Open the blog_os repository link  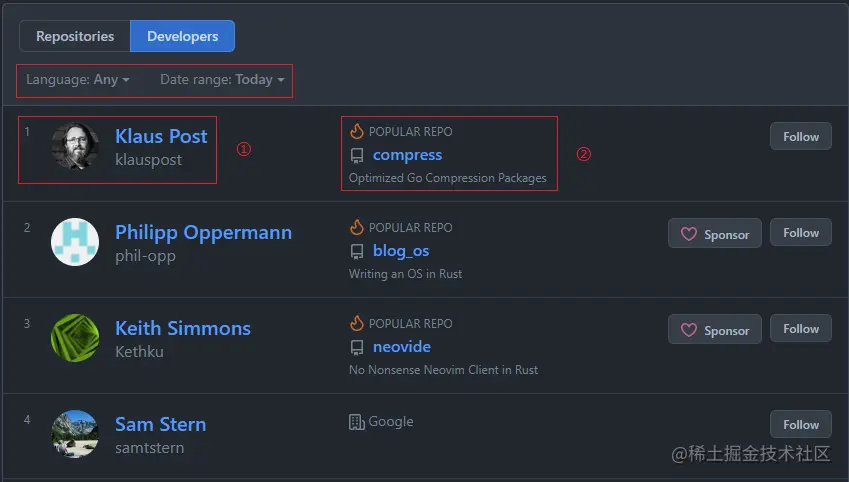pyautogui.click(x=401, y=251)
